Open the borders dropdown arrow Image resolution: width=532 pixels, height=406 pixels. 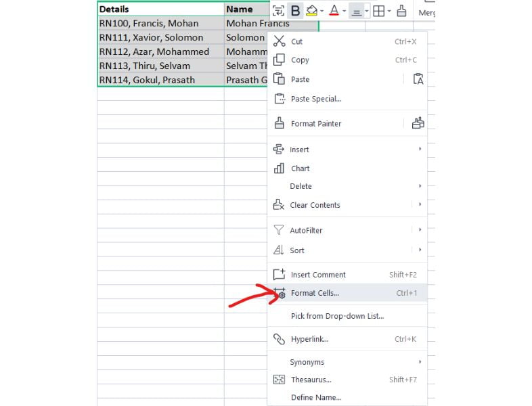pyautogui.click(x=389, y=12)
